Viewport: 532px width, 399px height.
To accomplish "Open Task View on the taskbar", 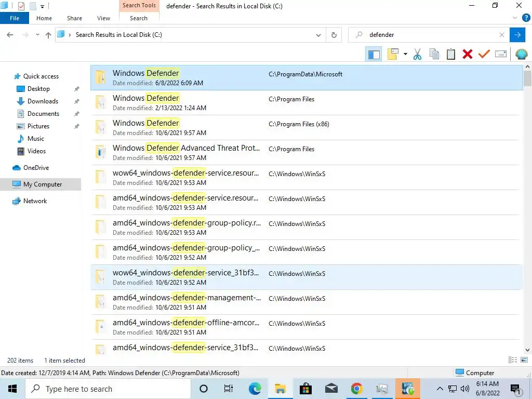I will 229,389.
